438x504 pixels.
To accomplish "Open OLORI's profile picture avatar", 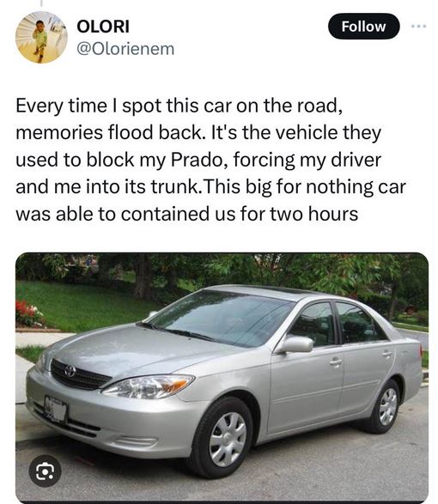I will pos(41,37).
